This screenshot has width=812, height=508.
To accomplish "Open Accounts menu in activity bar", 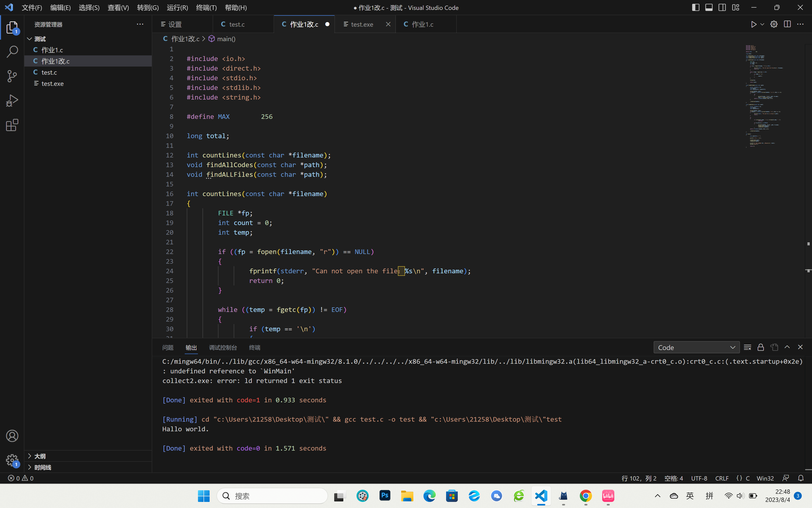I will click(x=12, y=436).
